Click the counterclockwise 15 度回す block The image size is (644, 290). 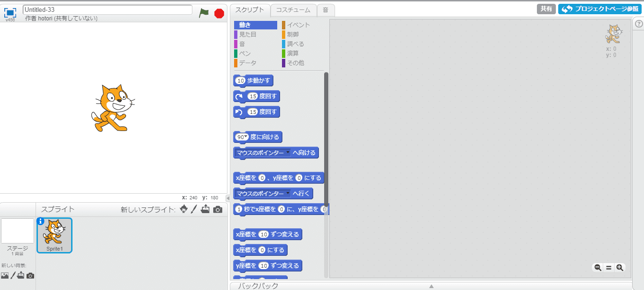tap(257, 112)
